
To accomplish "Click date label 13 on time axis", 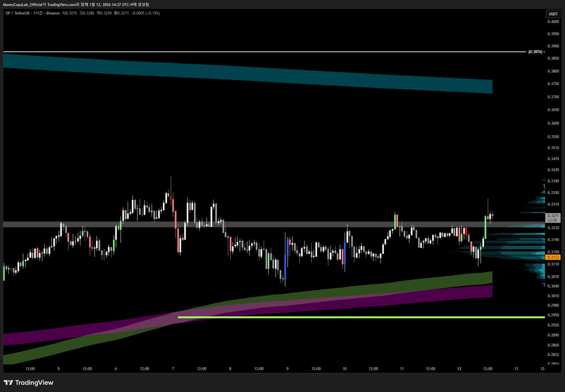I will coord(517,369).
